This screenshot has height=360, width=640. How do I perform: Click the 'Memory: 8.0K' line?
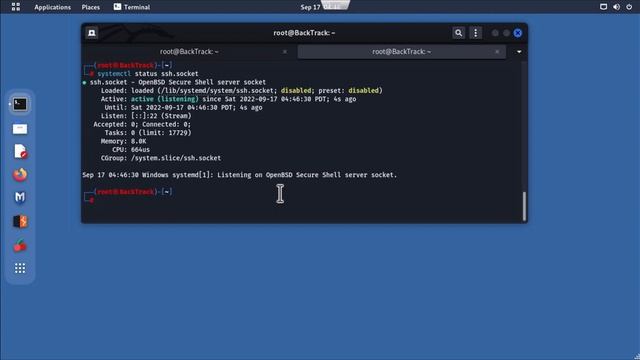(x=123, y=141)
